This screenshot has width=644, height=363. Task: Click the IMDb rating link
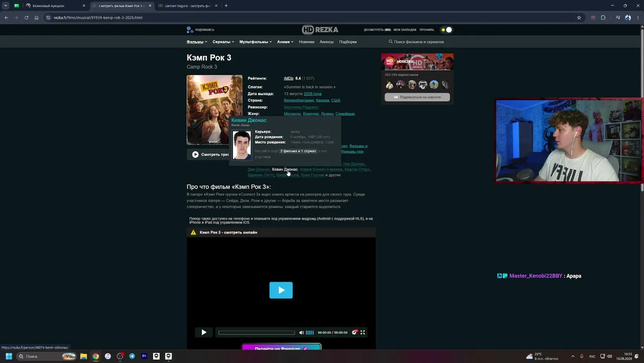(x=288, y=79)
